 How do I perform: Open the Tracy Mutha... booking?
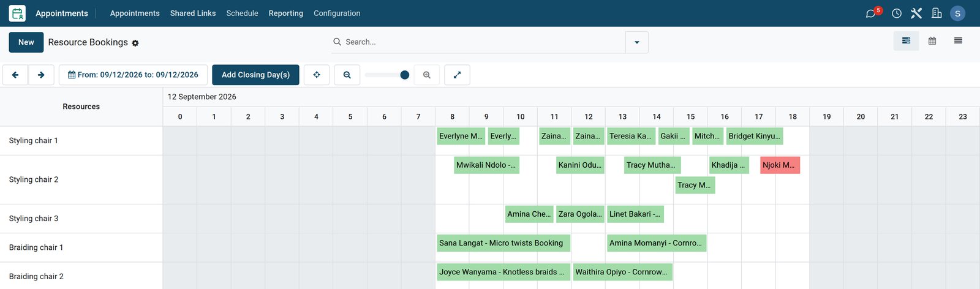click(x=652, y=165)
